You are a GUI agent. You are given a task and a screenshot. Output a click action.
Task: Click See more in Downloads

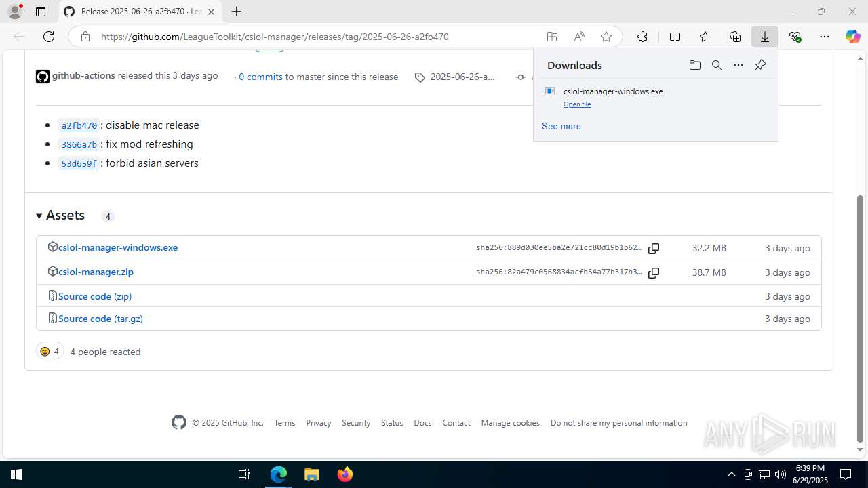pyautogui.click(x=561, y=126)
